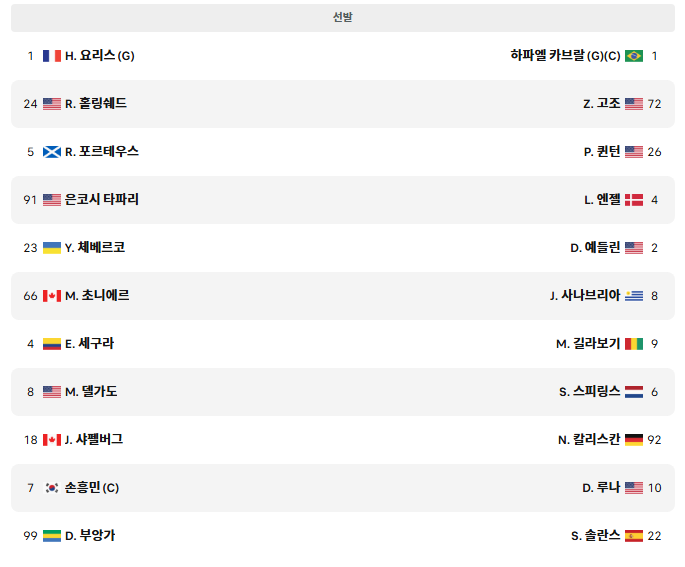The height and width of the screenshot is (567, 685).
Task: Click the Colombia flag next to E. 세구라
Action: [52, 344]
